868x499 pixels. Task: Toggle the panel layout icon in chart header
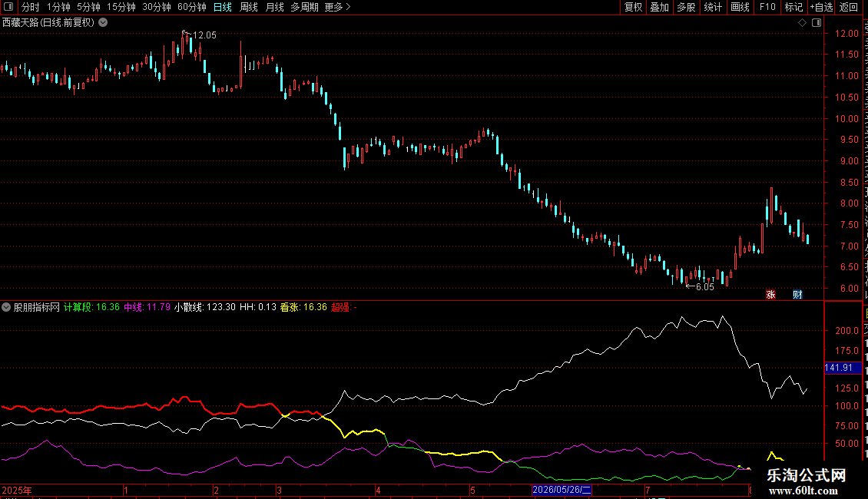click(817, 23)
